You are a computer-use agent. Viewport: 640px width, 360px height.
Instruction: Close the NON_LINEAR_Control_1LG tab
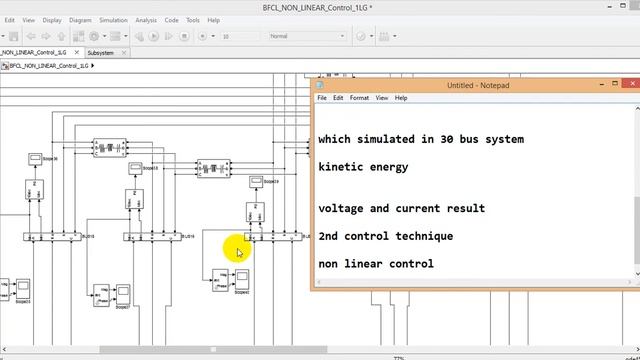click(77, 53)
